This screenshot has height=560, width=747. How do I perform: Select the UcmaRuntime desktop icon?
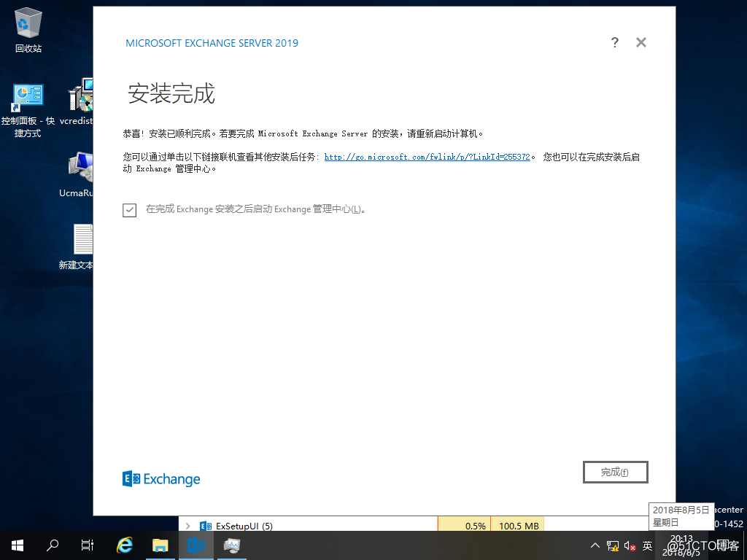[76, 175]
